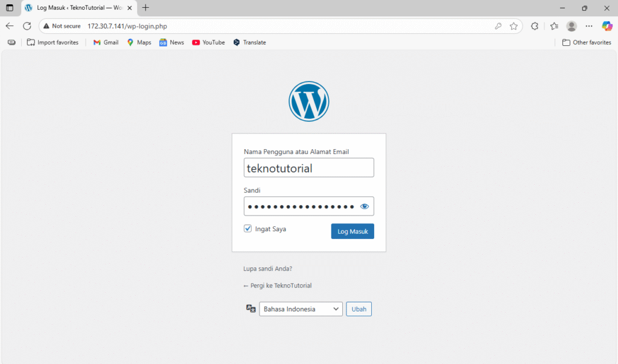
Task: Minimize the browser window
Action: point(562,8)
